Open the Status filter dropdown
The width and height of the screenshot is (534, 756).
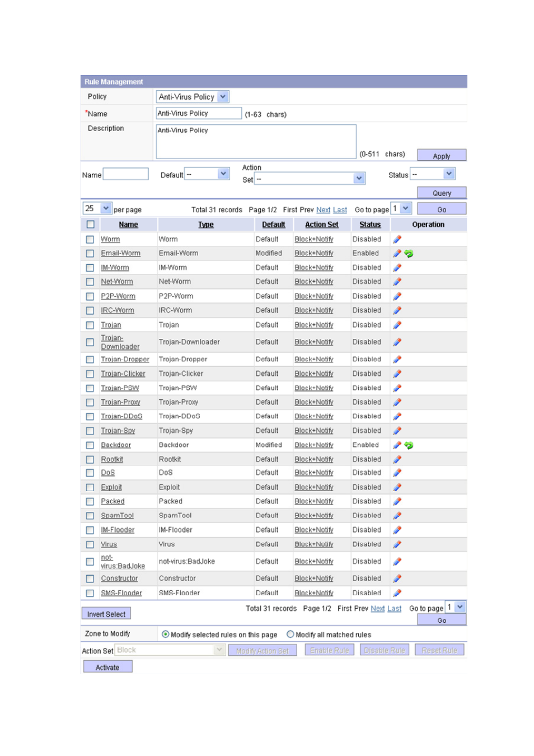(x=433, y=174)
